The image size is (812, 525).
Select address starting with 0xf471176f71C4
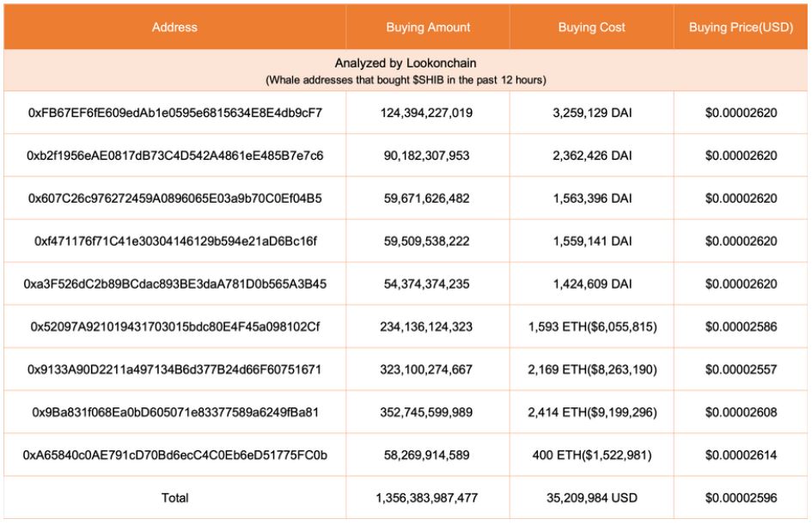coord(175,241)
